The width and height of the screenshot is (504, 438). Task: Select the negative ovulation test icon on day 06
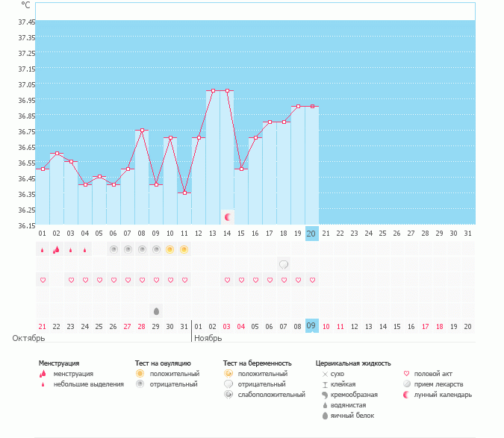pyautogui.click(x=113, y=249)
